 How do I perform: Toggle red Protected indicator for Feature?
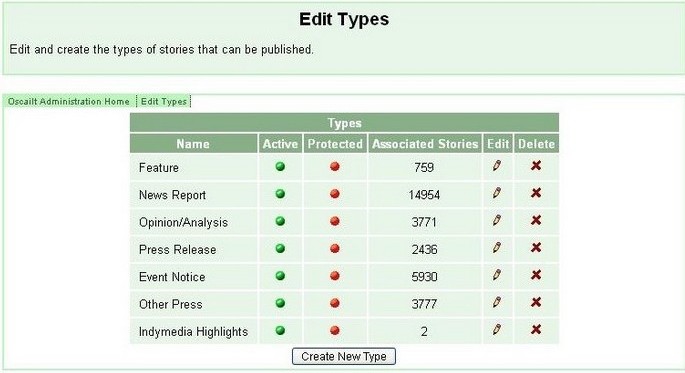(x=335, y=166)
